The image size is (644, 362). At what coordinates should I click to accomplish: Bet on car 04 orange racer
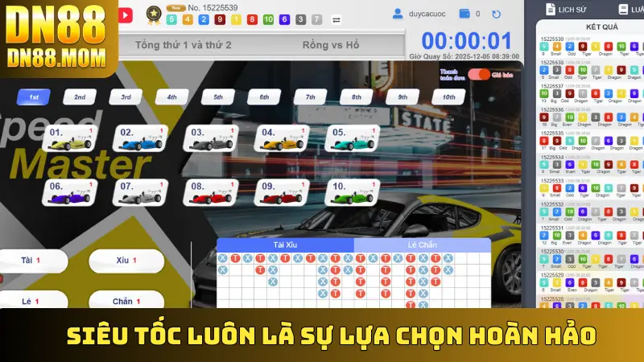[x=282, y=138]
